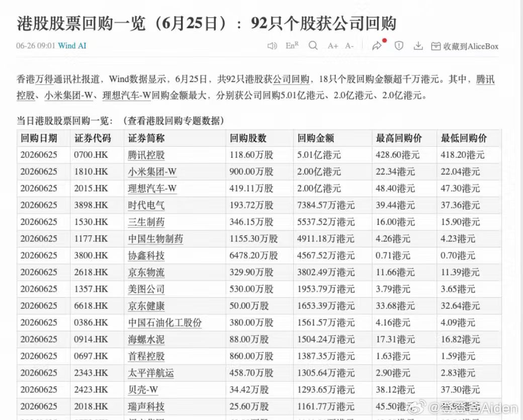
Task: Open 腾讯控股 in table
Action: (x=146, y=155)
